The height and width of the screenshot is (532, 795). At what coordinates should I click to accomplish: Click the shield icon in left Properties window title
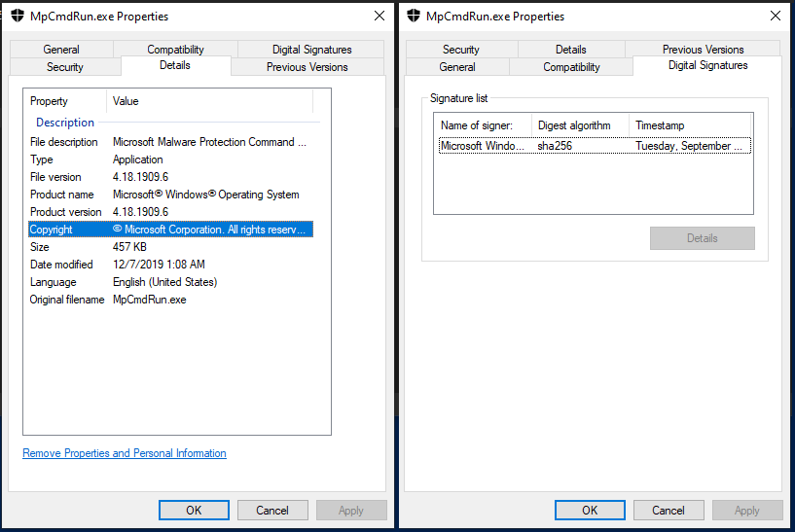[x=18, y=16]
